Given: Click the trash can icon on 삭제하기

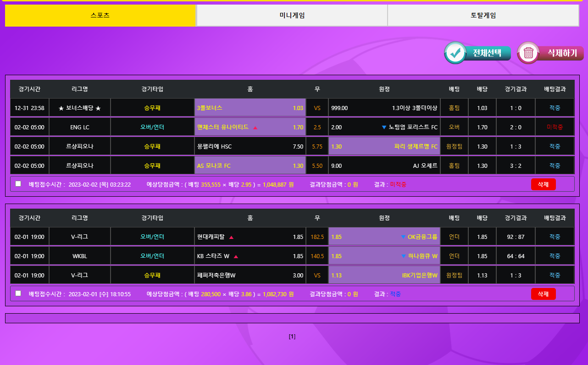Looking at the screenshot, I should pos(528,53).
